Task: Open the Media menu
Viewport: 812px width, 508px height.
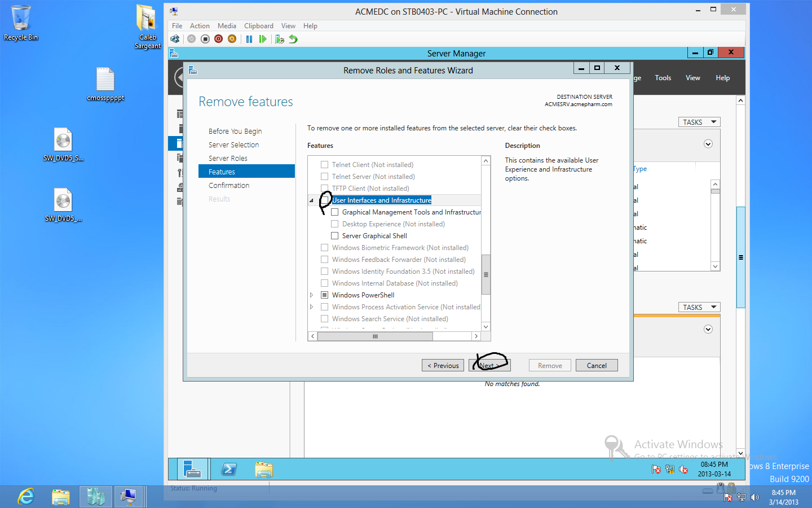Action: tap(227, 26)
